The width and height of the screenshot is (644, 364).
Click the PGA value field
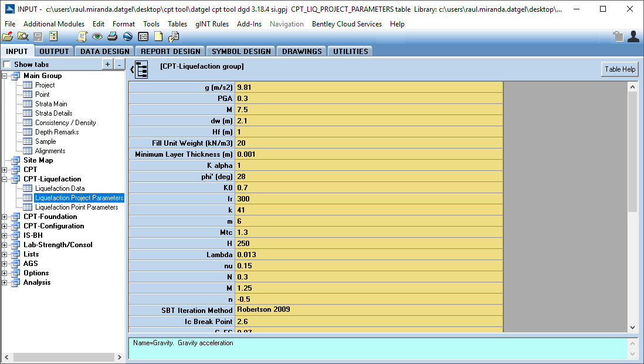368,99
